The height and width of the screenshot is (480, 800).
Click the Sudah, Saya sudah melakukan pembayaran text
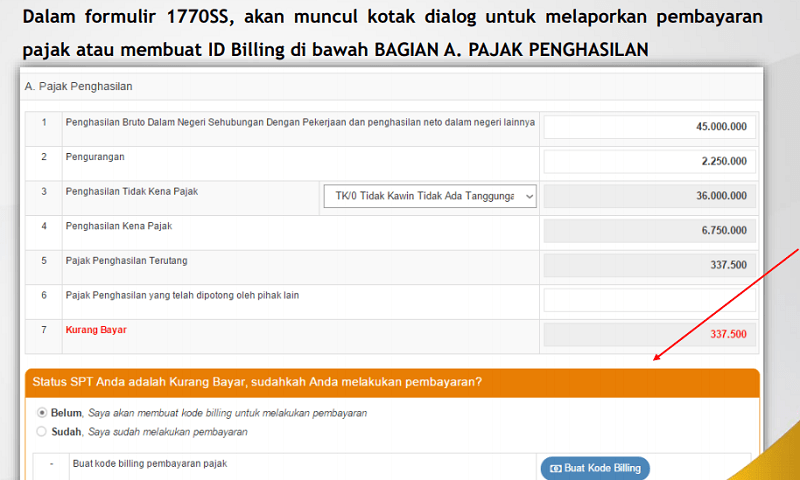[149, 432]
